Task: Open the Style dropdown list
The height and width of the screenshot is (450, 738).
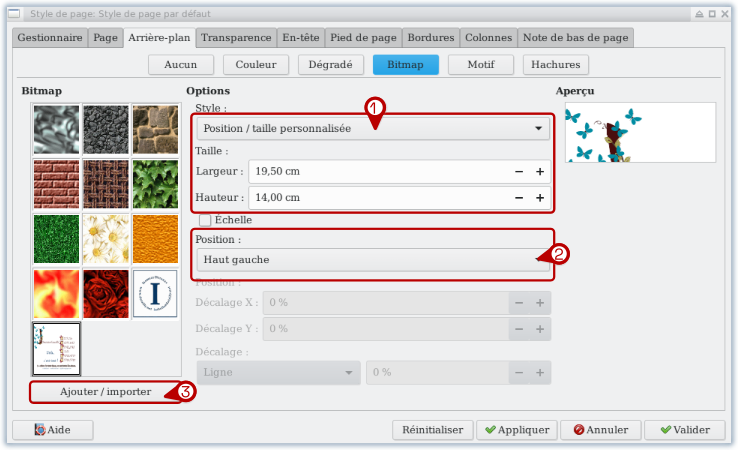Action: click(x=372, y=129)
